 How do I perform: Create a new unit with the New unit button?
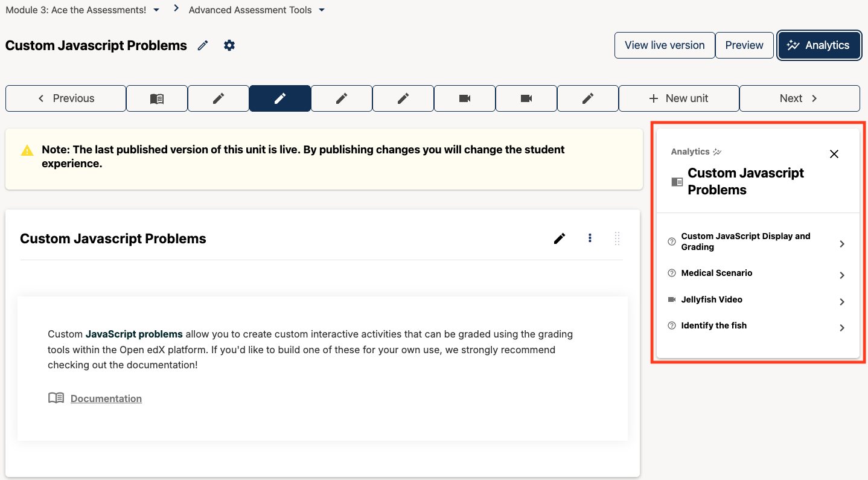[678, 98]
